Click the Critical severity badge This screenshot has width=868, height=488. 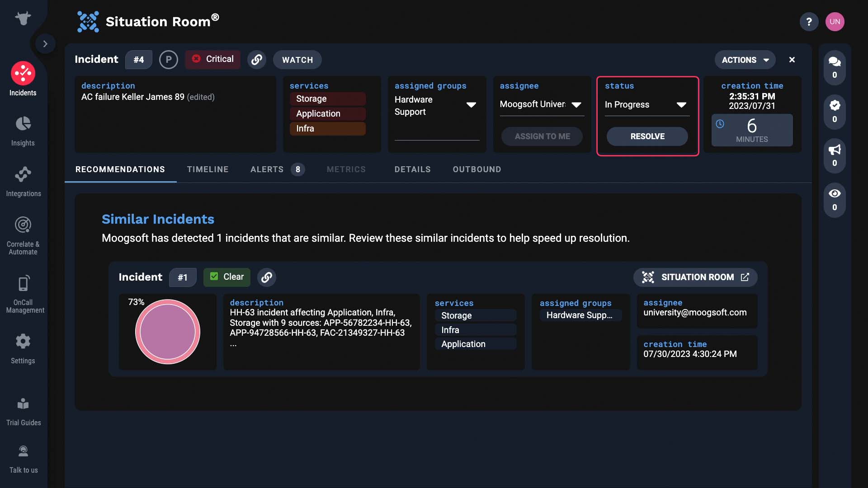(x=212, y=59)
